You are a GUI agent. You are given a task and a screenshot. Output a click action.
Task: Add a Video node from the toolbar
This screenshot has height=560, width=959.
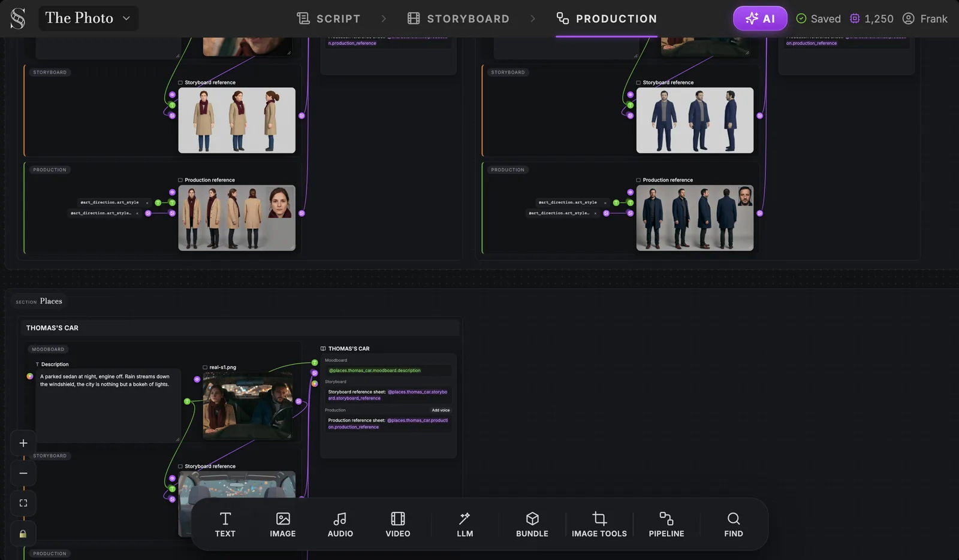click(398, 525)
